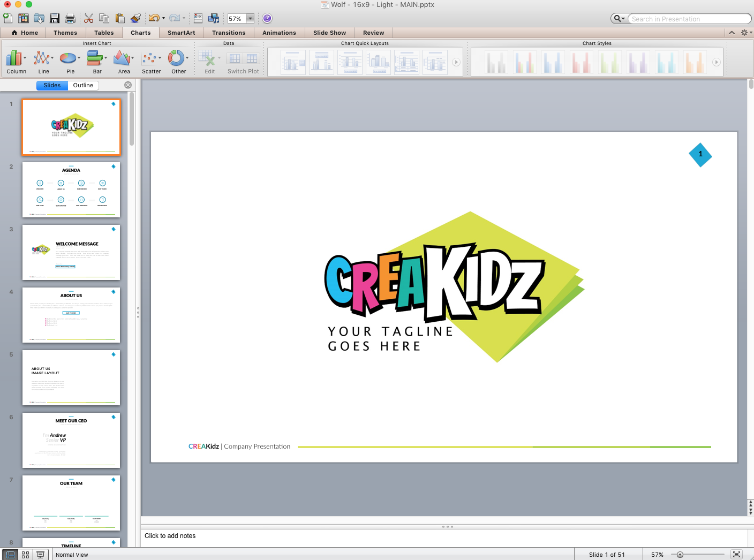Open Other chart types
Screen dimensions: 754x560
[x=179, y=62]
